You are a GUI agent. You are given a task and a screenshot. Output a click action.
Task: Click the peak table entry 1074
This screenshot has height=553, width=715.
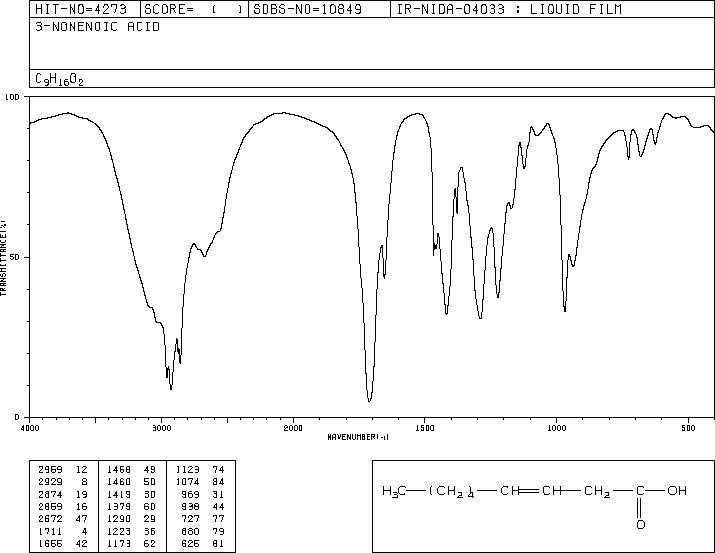pyautogui.click(x=187, y=481)
